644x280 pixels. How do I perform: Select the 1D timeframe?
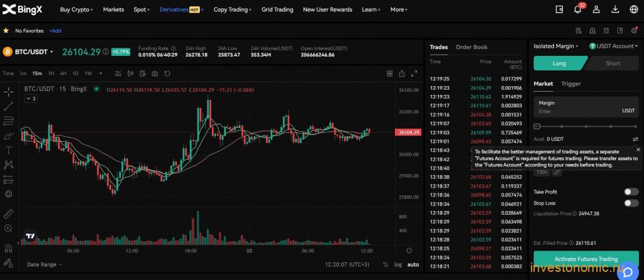click(75, 74)
